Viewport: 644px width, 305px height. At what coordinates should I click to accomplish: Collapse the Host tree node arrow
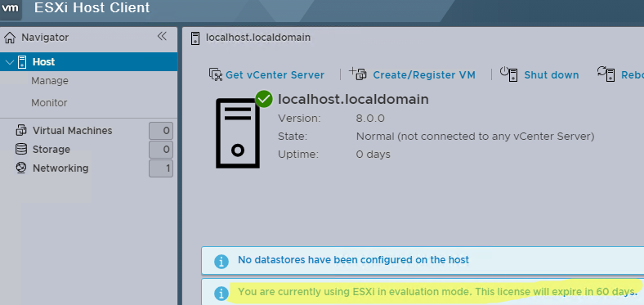tap(10, 62)
